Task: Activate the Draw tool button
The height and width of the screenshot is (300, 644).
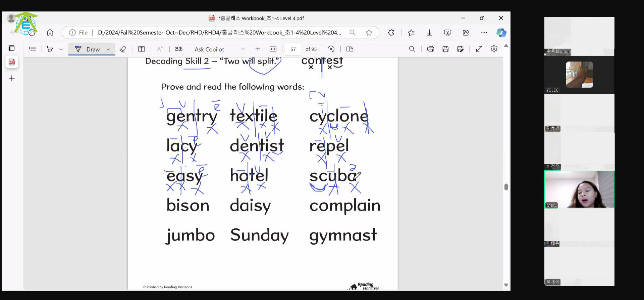Action: 88,49
